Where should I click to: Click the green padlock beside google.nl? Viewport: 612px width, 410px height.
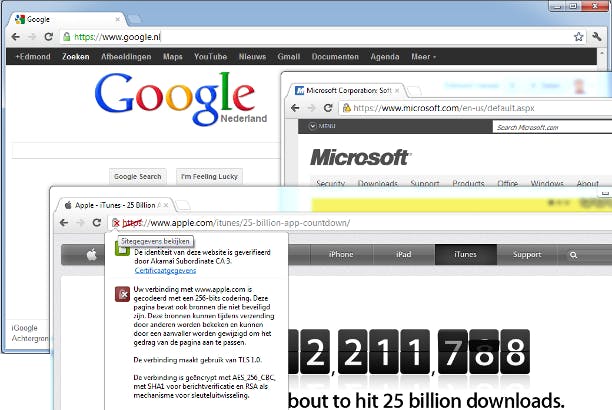tap(67, 37)
